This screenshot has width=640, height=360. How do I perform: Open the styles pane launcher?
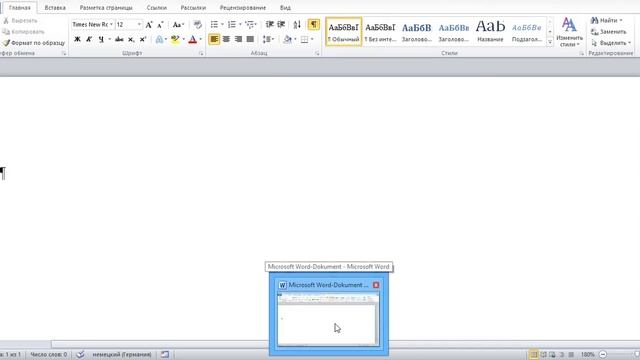[x=582, y=53]
